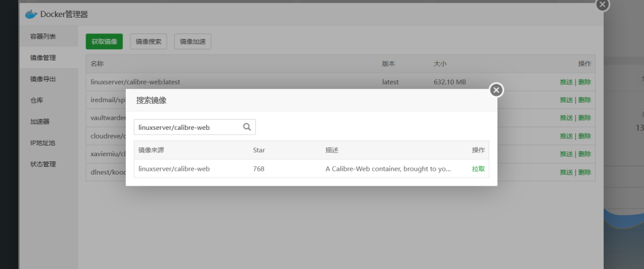Click the 768 star count
The height and width of the screenshot is (269, 644).
pyautogui.click(x=258, y=169)
